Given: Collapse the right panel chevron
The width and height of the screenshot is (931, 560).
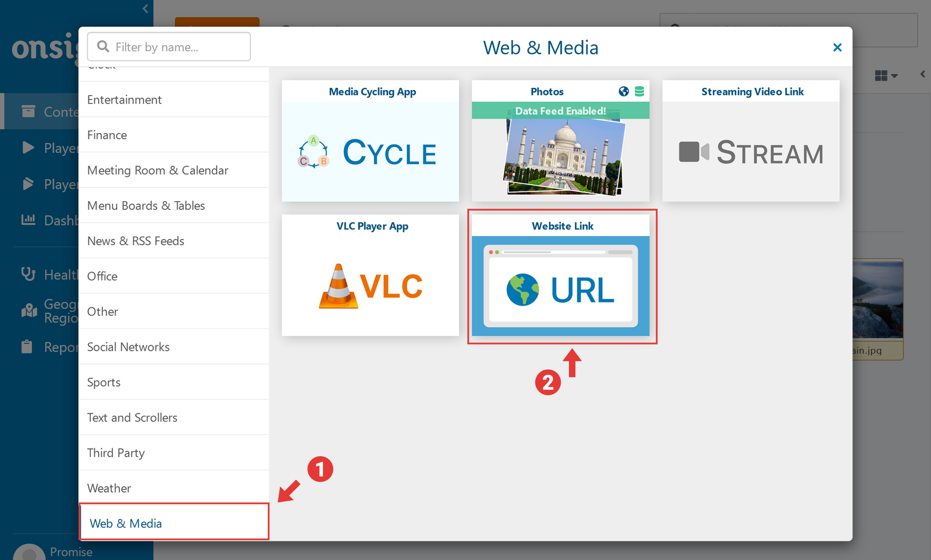Looking at the screenshot, I should (922, 74).
